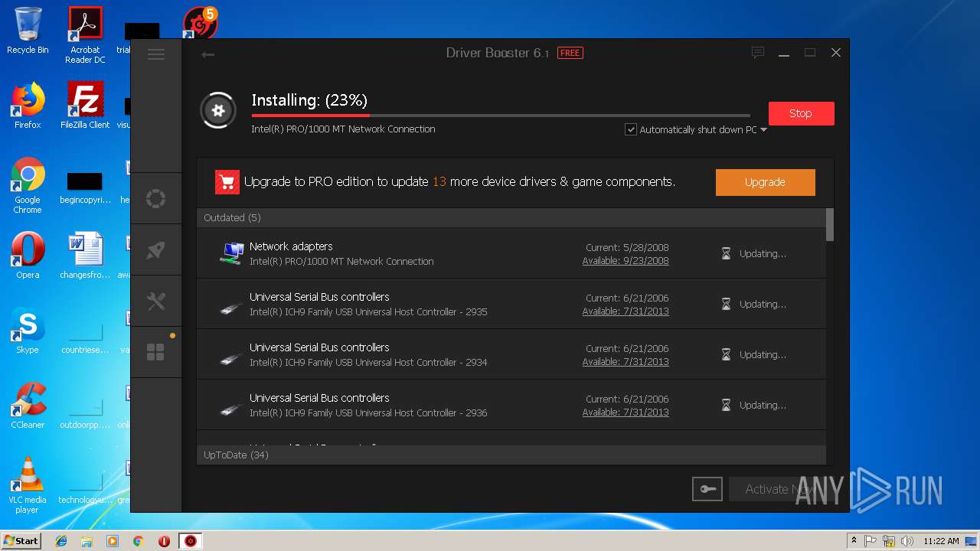Click the USB icon for controller 2934
The height and width of the screenshot is (551, 980).
click(230, 358)
